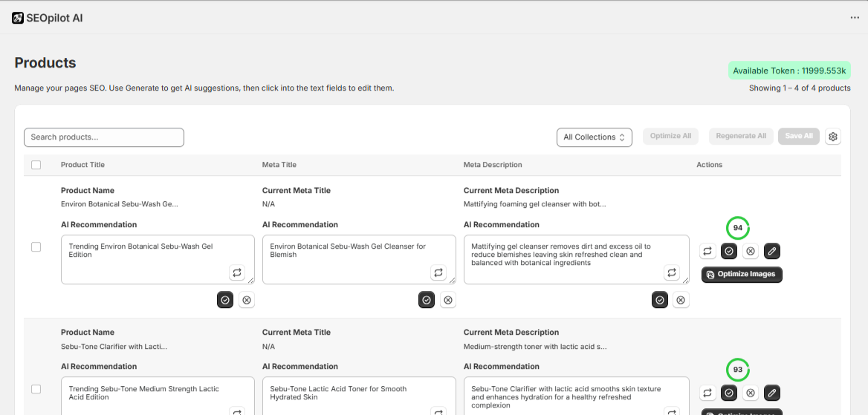The width and height of the screenshot is (868, 415).
Task: Toggle the select-all products checkbox
Action: tap(36, 165)
